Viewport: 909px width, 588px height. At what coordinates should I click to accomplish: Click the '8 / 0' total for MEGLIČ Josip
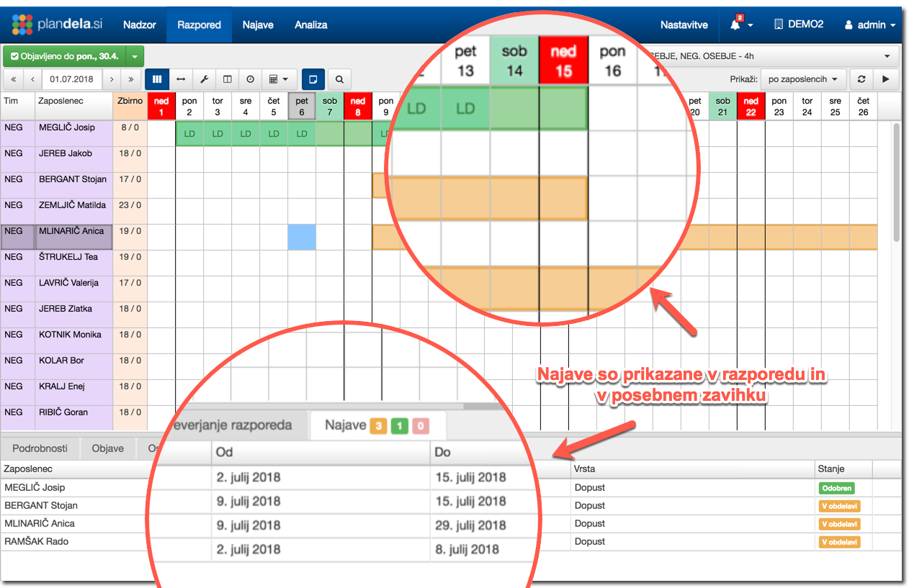pyautogui.click(x=130, y=133)
